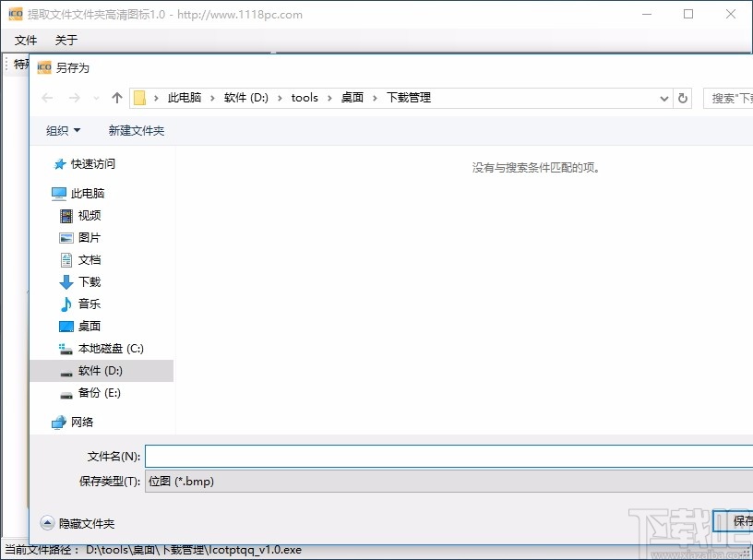Open 桌面 from its sidebar icon
The height and width of the screenshot is (560, 753).
65,326
